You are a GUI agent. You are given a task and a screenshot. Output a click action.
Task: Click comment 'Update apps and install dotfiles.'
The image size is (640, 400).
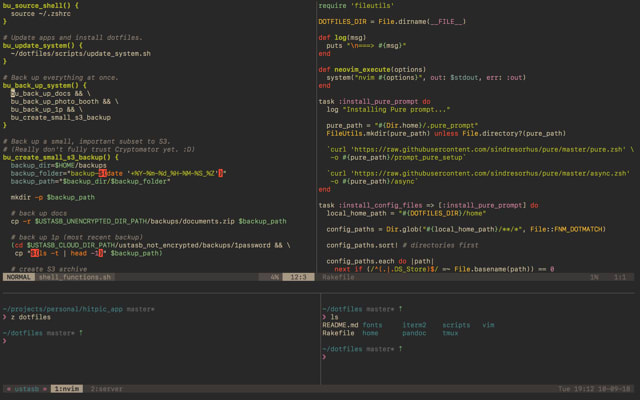click(x=73, y=38)
